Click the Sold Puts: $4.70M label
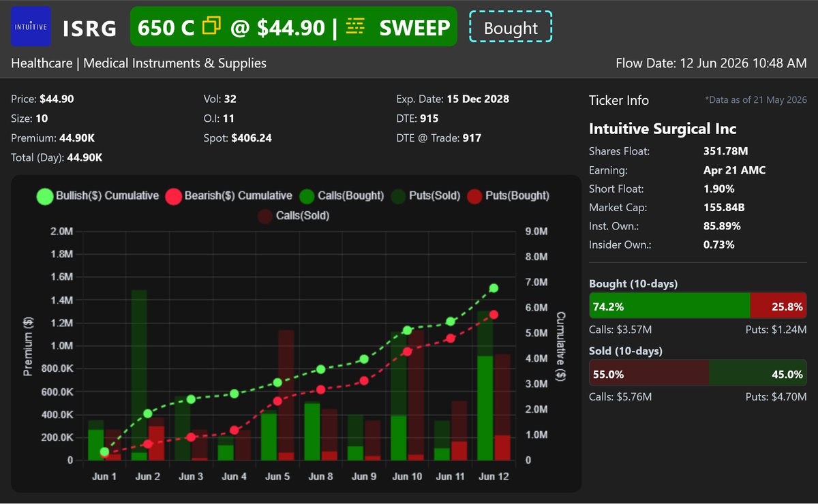This screenshot has height=504, width=818. [x=776, y=396]
